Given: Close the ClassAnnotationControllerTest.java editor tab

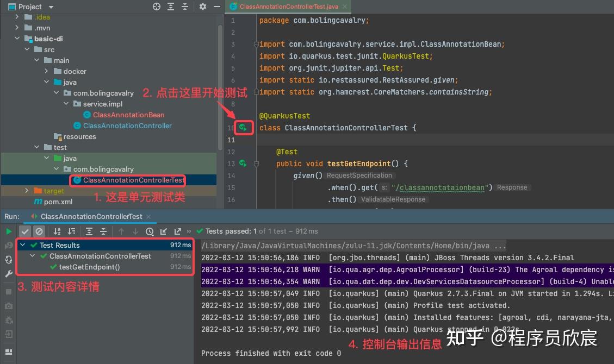Looking at the screenshot, I should click(345, 7).
